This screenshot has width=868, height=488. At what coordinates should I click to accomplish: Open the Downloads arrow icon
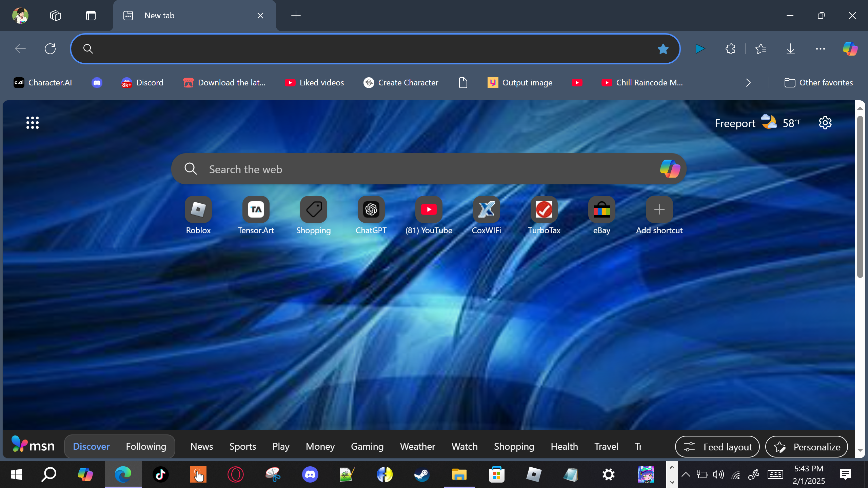(790, 49)
